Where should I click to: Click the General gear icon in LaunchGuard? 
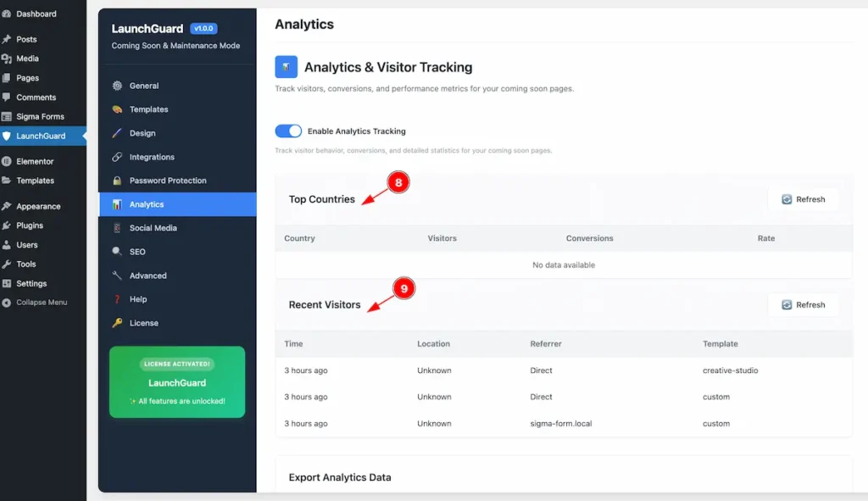117,86
